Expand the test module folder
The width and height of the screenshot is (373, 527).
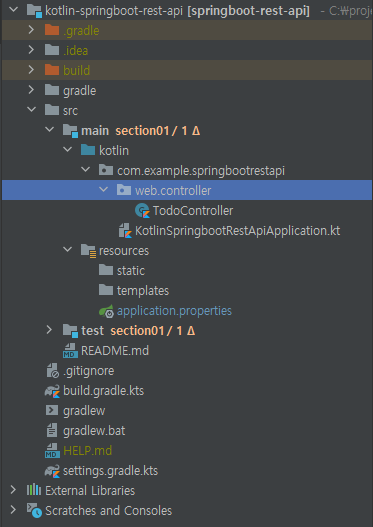(x=49, y=330)
